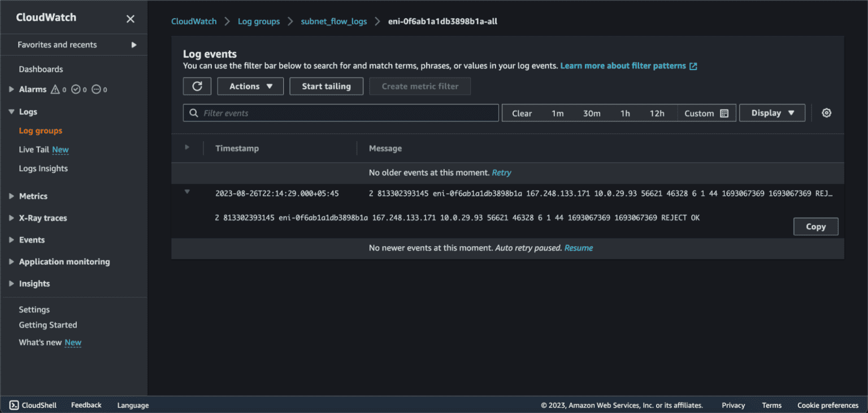Open the Custom date range calendar icon
This screenshot has height=413, width=868.
725,112
